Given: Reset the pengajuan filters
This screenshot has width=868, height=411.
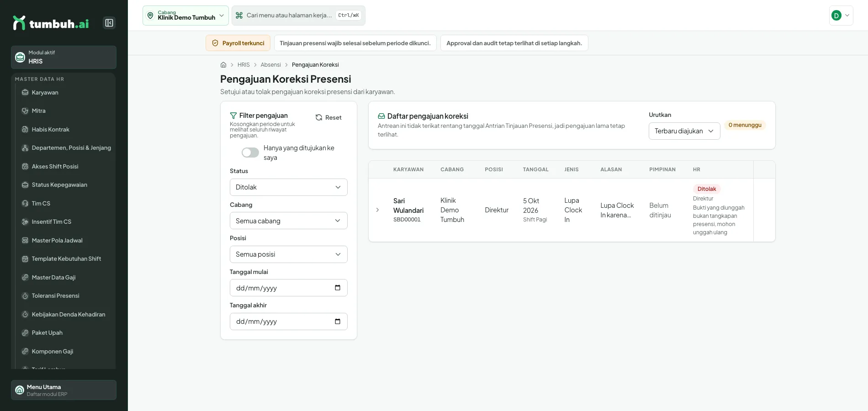Looking at the screenshot, I should tap(328, 117).
